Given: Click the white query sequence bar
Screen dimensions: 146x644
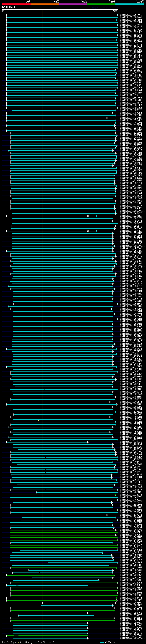Looking at the screenshot, I should tap(60, 9).
